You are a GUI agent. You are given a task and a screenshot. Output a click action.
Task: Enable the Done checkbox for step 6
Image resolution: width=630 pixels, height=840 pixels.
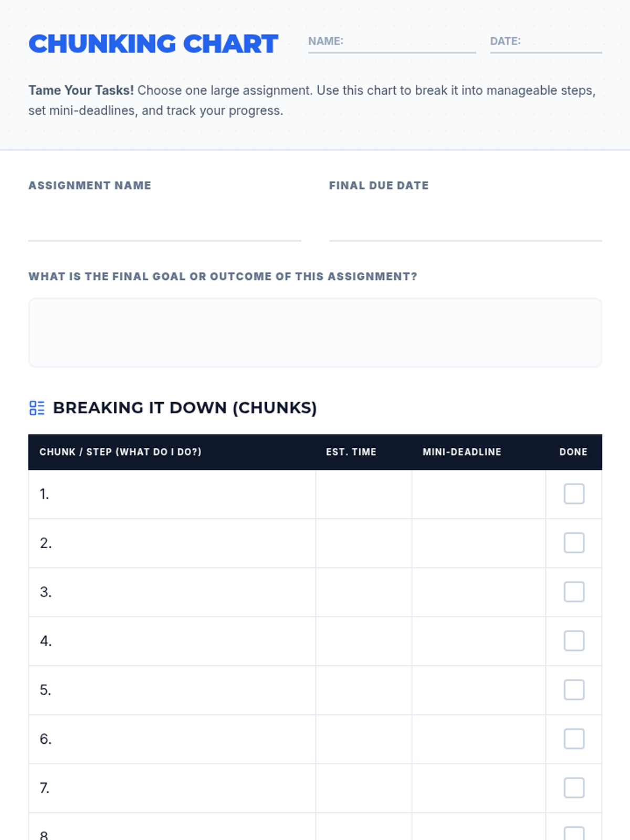coord(574,739)
